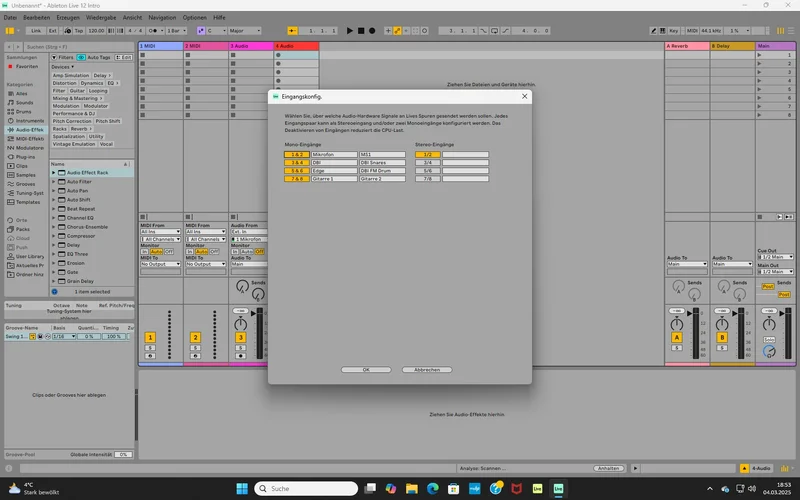Click the Edit button next to Auto Tags
Image resolution: width=800 pixels, height=500 pixels.
pos(123,57)
